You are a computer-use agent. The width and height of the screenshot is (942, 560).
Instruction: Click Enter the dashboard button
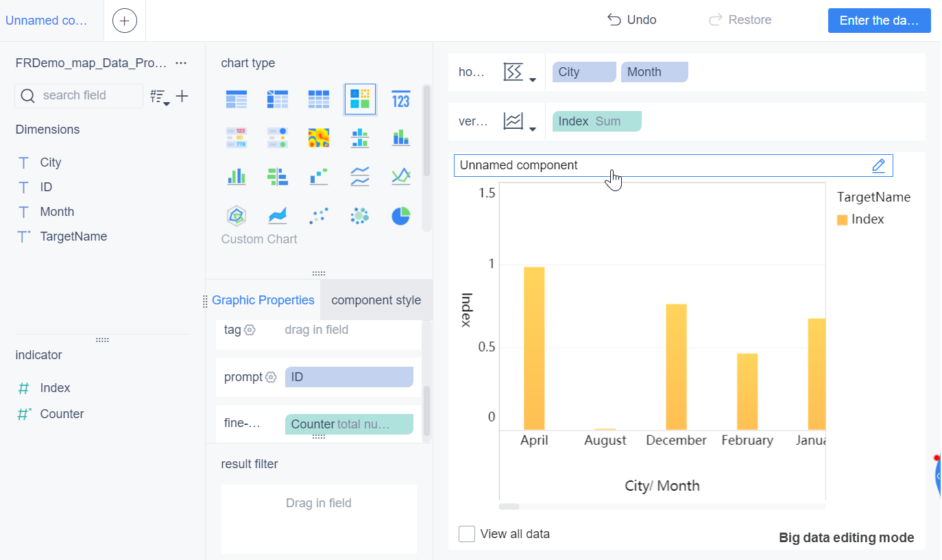pyautogui.click(x=879, y=21)
